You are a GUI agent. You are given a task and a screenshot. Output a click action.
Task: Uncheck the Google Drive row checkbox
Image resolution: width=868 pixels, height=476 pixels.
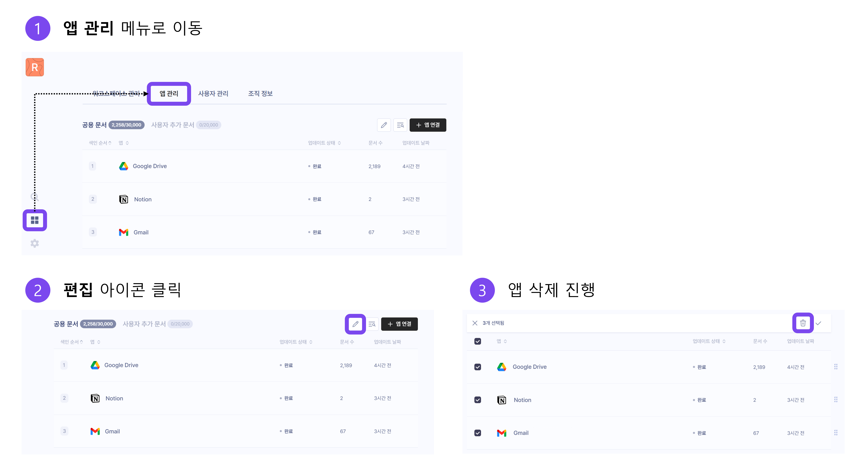(477, 367)
